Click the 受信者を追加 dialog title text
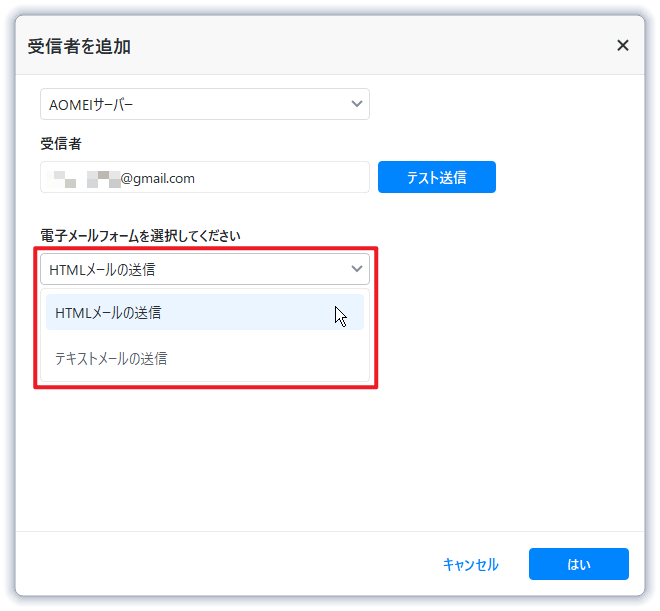The height and width of the screenshot is (611, 660). [79, 46]
